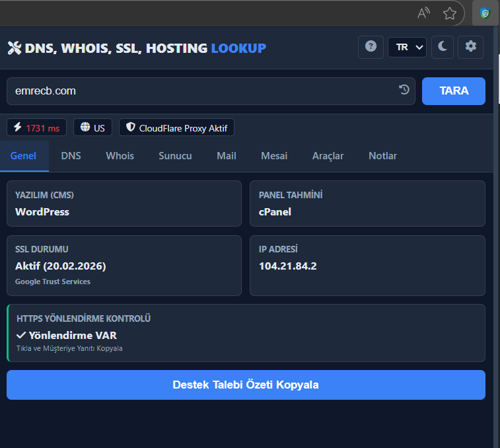Viewport: 500px width, 448px height.
Task: Open the Araçlar tab
Action: (328, 156)
